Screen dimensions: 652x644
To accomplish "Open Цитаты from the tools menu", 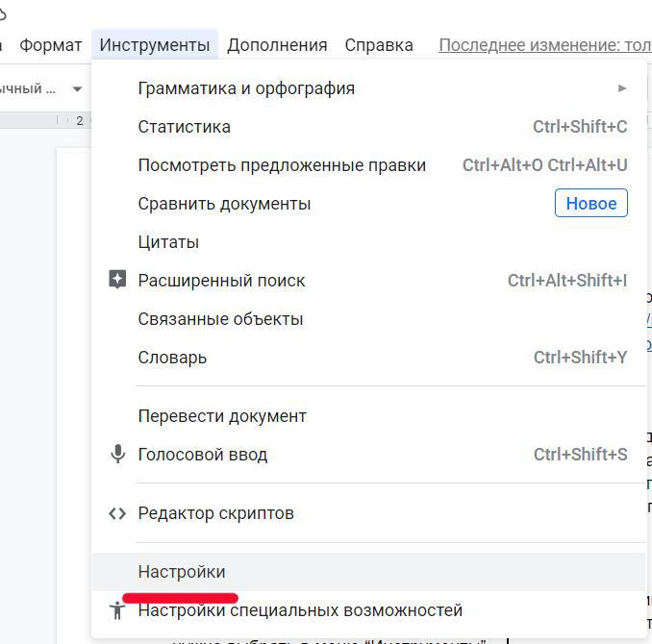I will click(x=168, y=242).
